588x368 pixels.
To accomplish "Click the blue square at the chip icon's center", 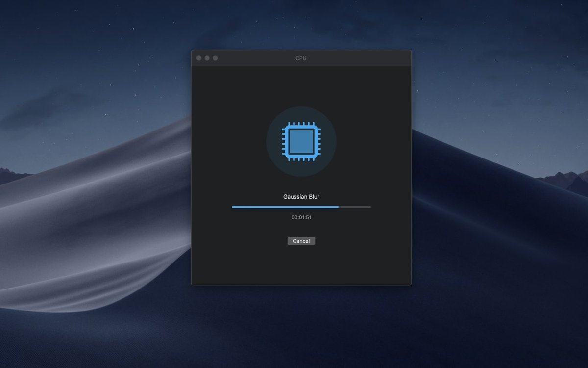I will tap(301, 141).
